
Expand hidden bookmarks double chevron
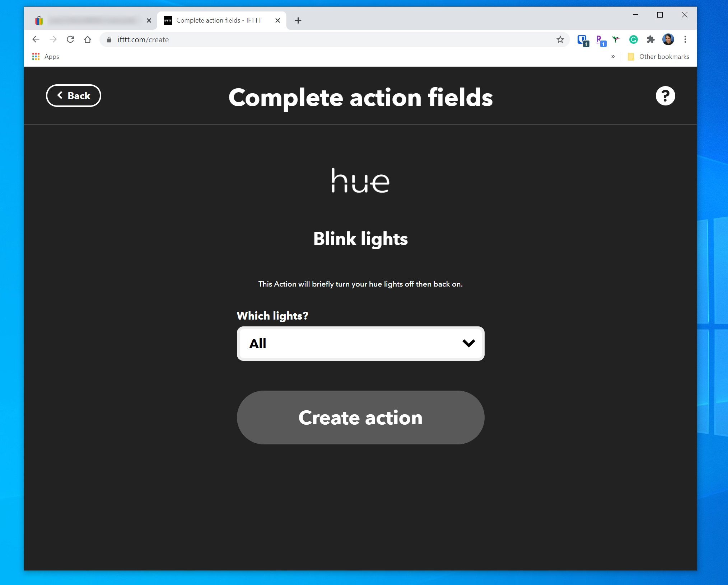613,57
